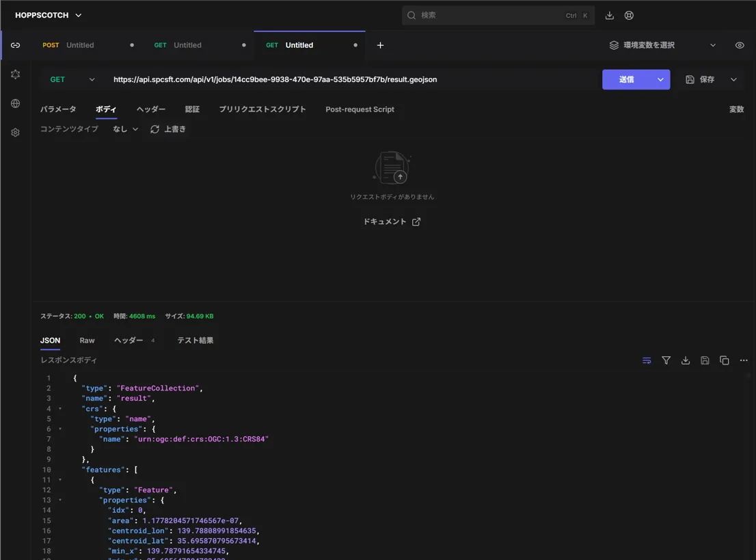Image resolution: width=756 pixels, height=560 pixels.
Task: Open the Realtime globe icon in sidebar
Action: click(16, 103)
